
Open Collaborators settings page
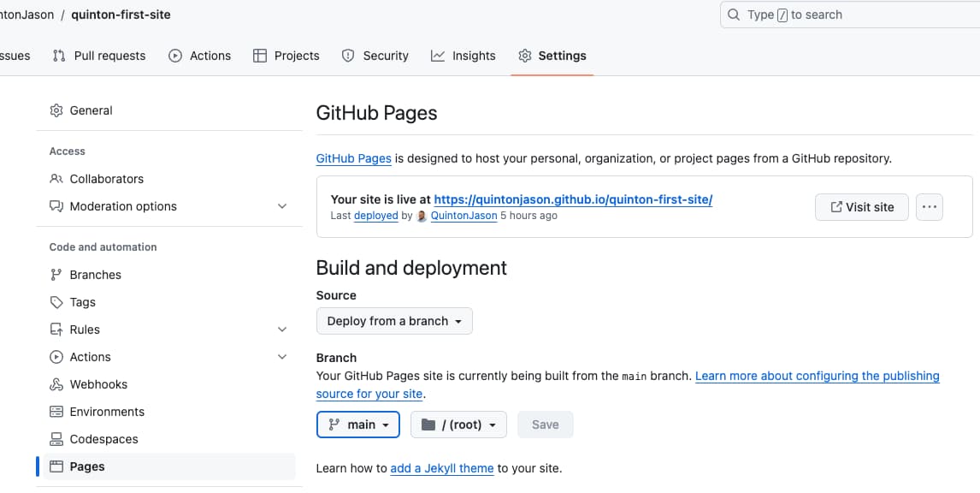tap(168, 179)
